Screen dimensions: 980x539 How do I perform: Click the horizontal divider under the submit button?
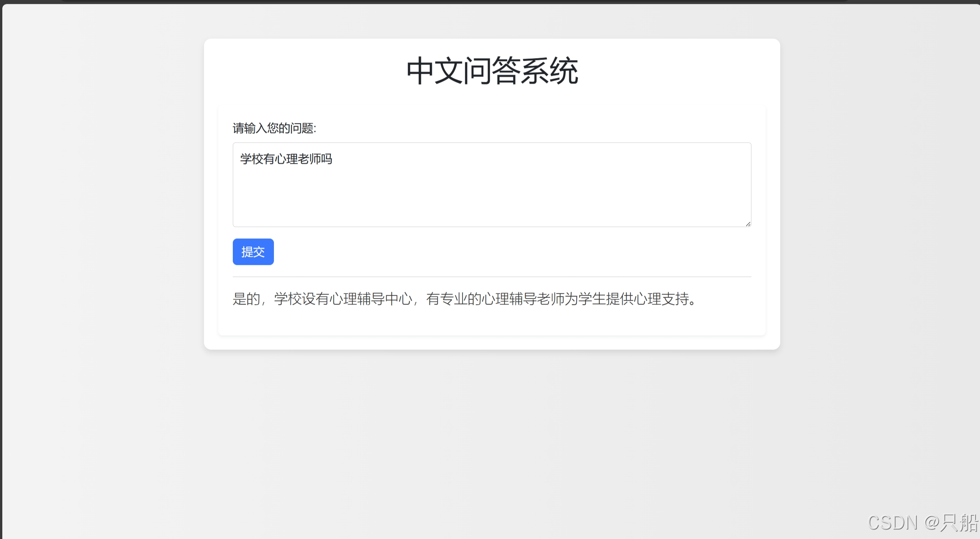(492, 277)
